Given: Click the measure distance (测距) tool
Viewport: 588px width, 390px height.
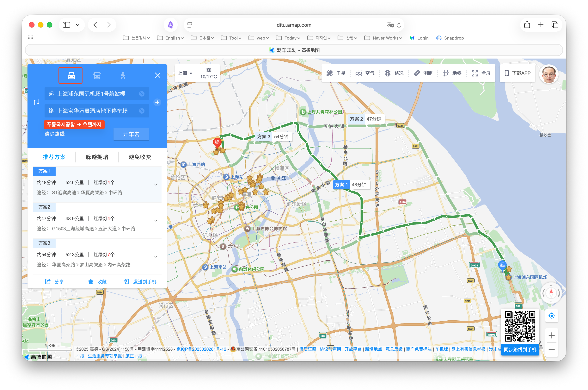Looking at the screenshot, I should click(x=423, y=73).
